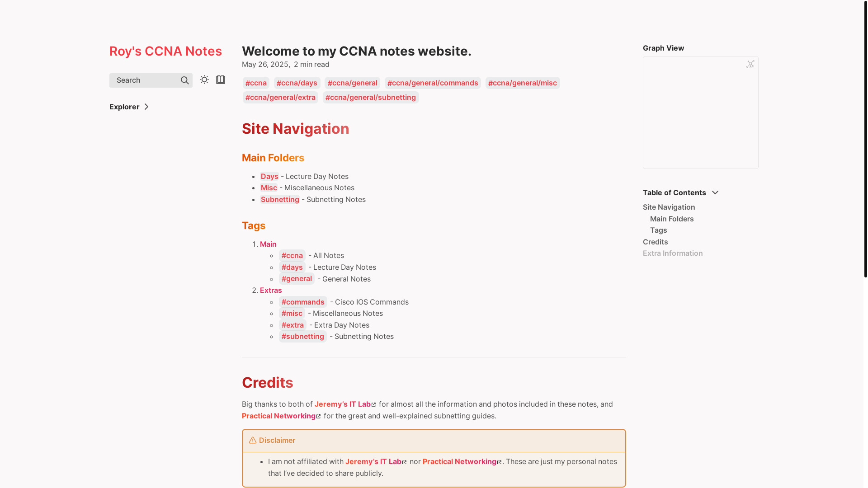Image resolution: width=868 pixels, height=488 pixels.
Task: Click the #commands tag link
Action: 303,302
